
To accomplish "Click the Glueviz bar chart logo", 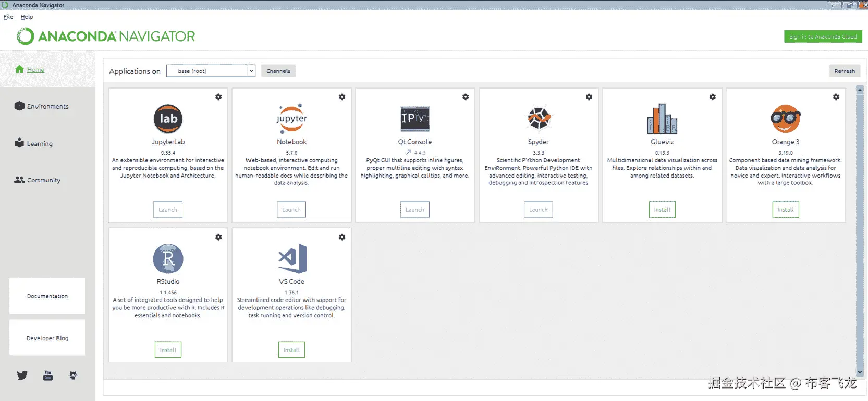I will [662, 119].
